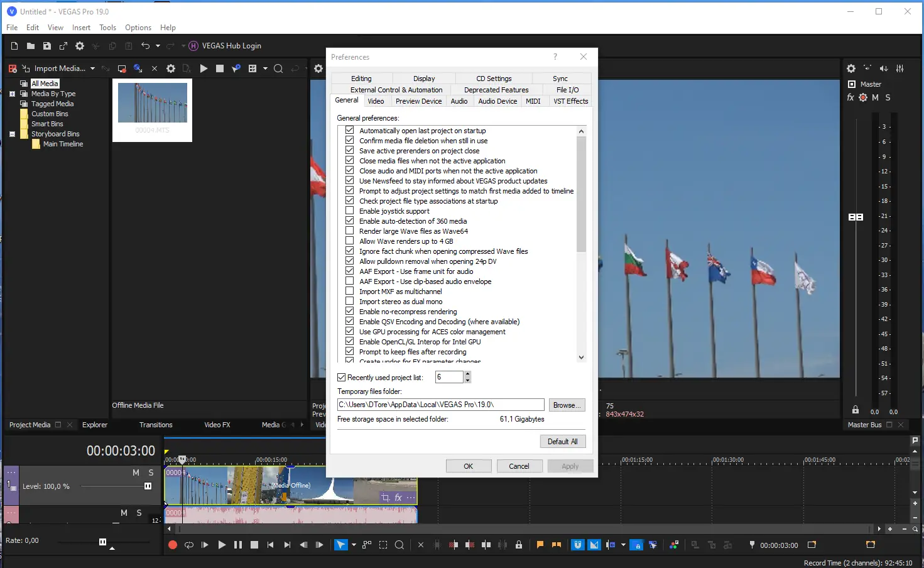Open the edit tool selector dropdown arrow
The height and width of the screenshot is (568, 924).
pyautogui.click(x=354, y=545)
